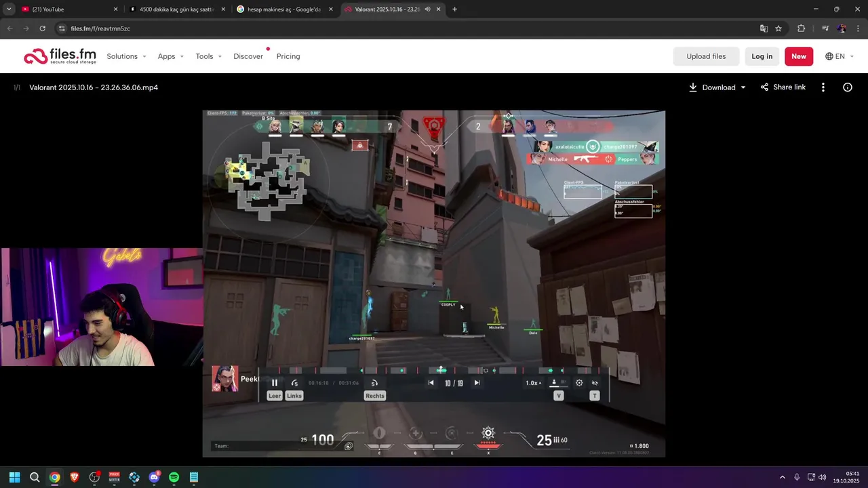Open the Chrome profile avatar
This screenshot has width=868, height=488.
[x=842, y=28]
